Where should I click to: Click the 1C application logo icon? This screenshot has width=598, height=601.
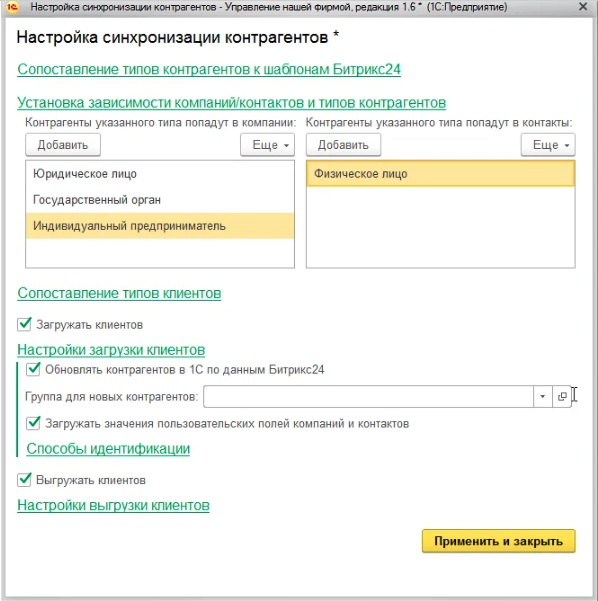coord(12,7)
